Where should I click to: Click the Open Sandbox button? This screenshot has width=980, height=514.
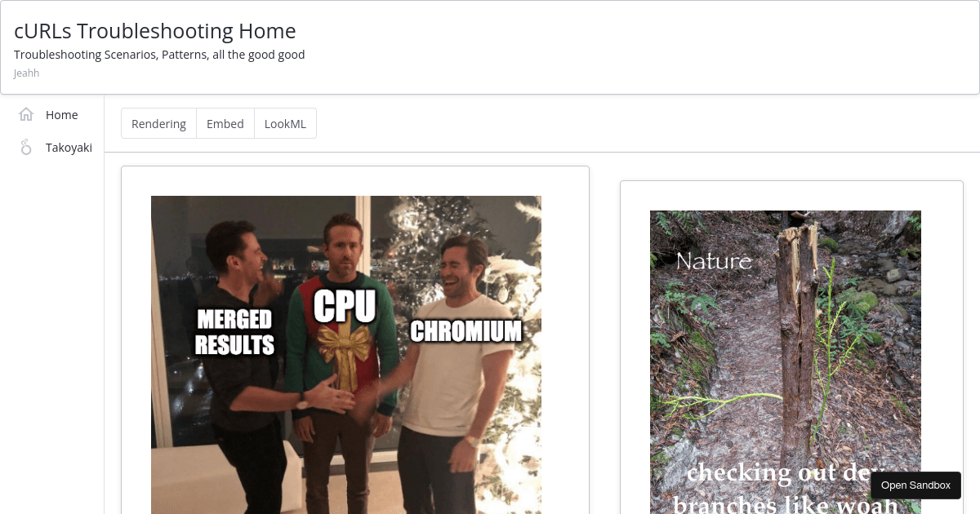(x=915, y=485)
